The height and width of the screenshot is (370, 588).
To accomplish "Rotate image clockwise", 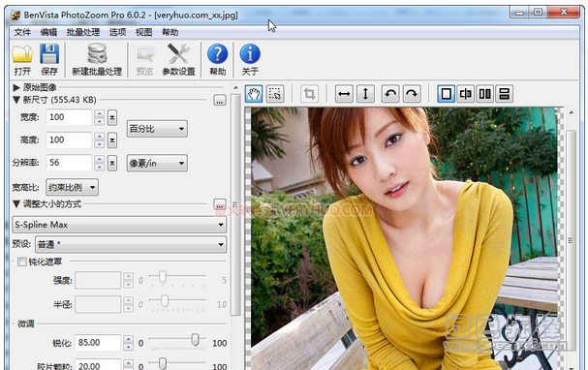I will pyautogui.click(x=412, y=94).
